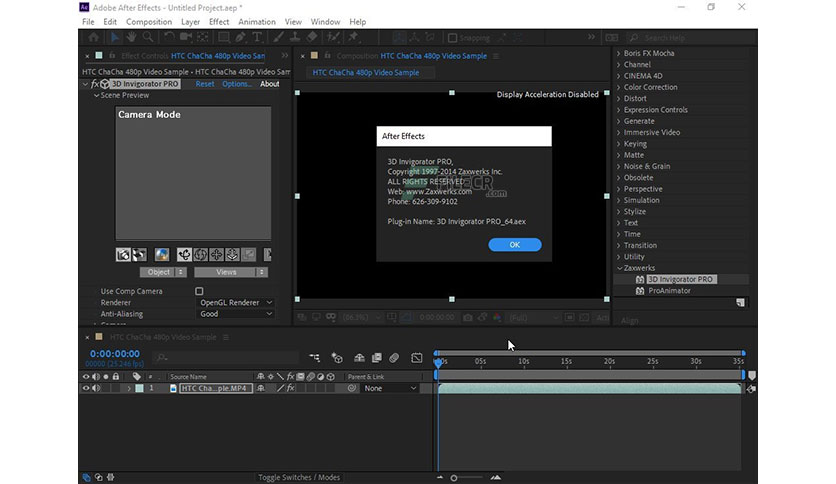Click the 10s mark on the time ruler
The width and height of the screenshot is (836, 484).
524,361
